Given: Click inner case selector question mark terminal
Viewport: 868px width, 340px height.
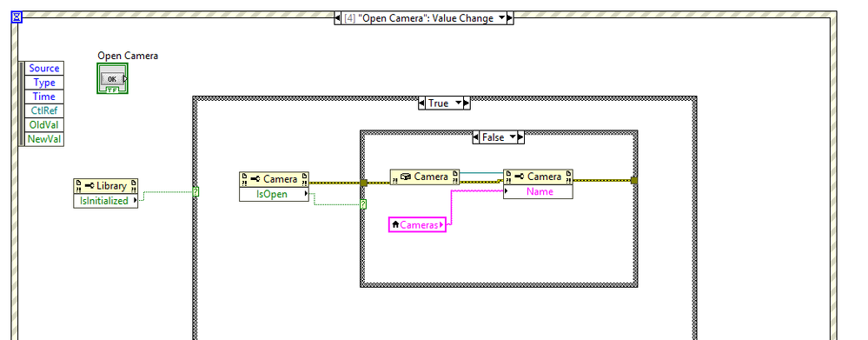Looking at the screenshot, I should click(363, 204).
